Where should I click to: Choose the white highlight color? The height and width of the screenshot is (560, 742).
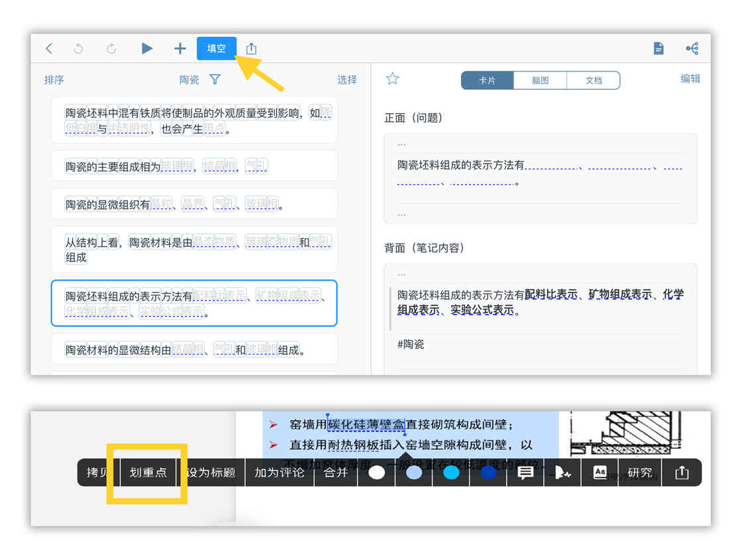(x=377, y=473)
